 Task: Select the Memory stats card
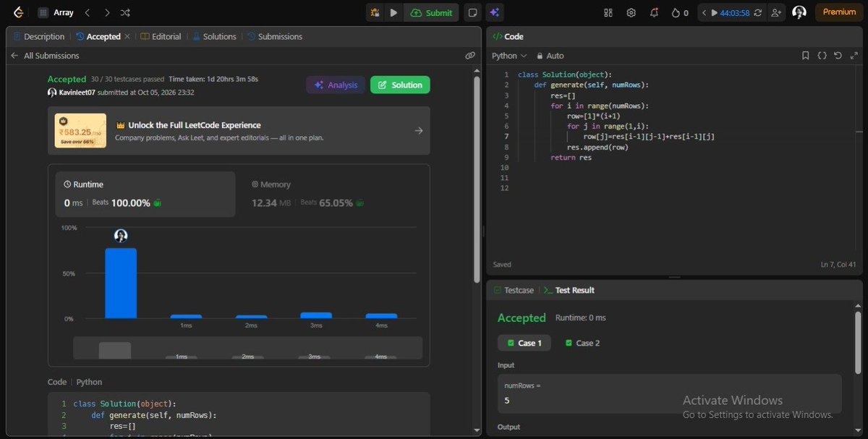tap(333, 194)
